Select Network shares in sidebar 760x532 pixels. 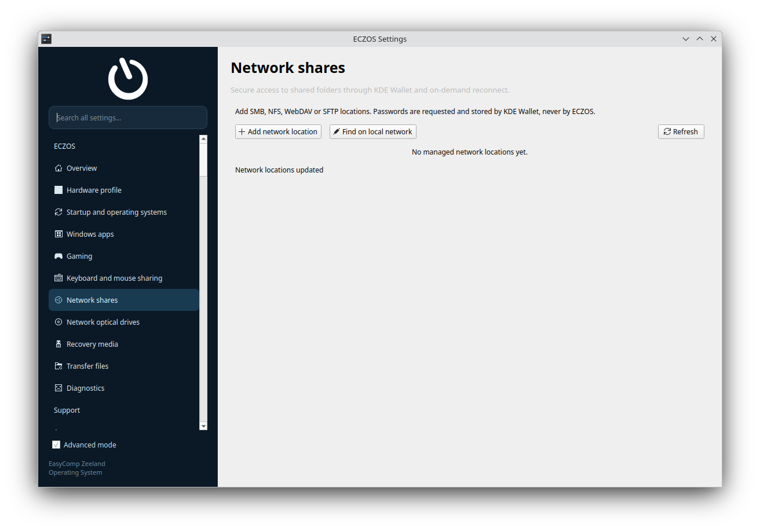124,300
